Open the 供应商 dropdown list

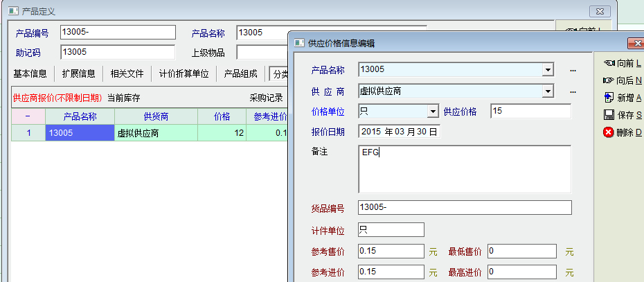coord(548,91)
